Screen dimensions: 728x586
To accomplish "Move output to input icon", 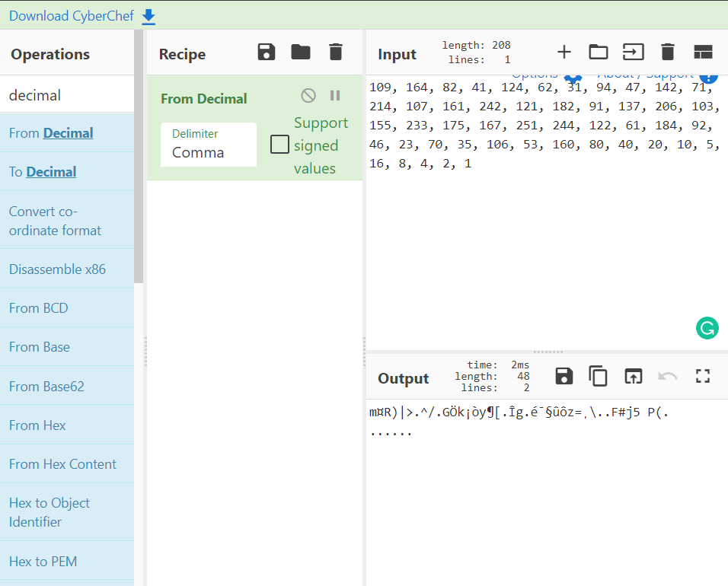I will [634, 376].
